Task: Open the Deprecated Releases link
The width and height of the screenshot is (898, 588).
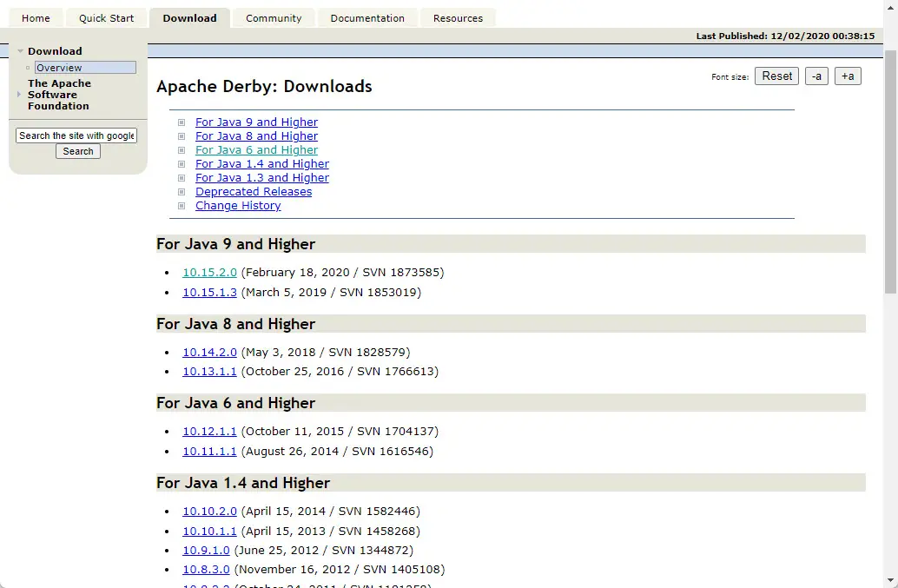Action: coord(253,192)
